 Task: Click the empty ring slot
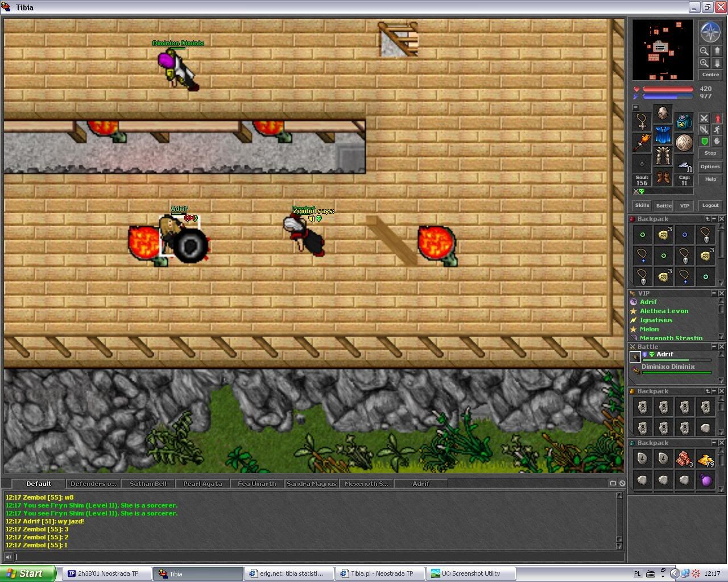click(642, 163)
